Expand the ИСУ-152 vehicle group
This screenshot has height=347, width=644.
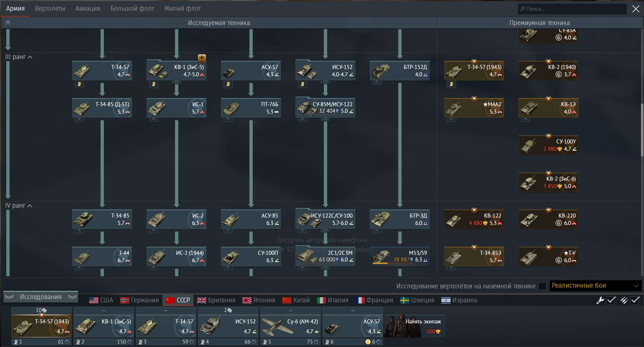click(325, 81)
